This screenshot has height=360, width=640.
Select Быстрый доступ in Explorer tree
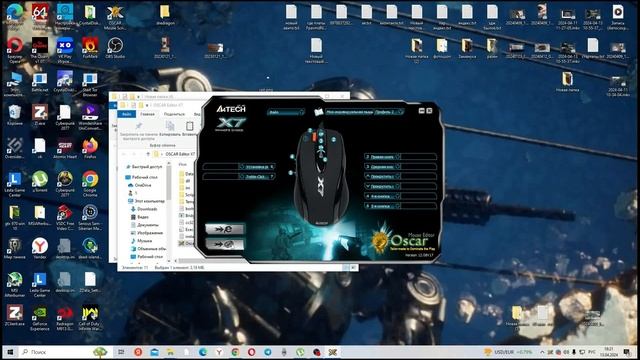point(144,167)
